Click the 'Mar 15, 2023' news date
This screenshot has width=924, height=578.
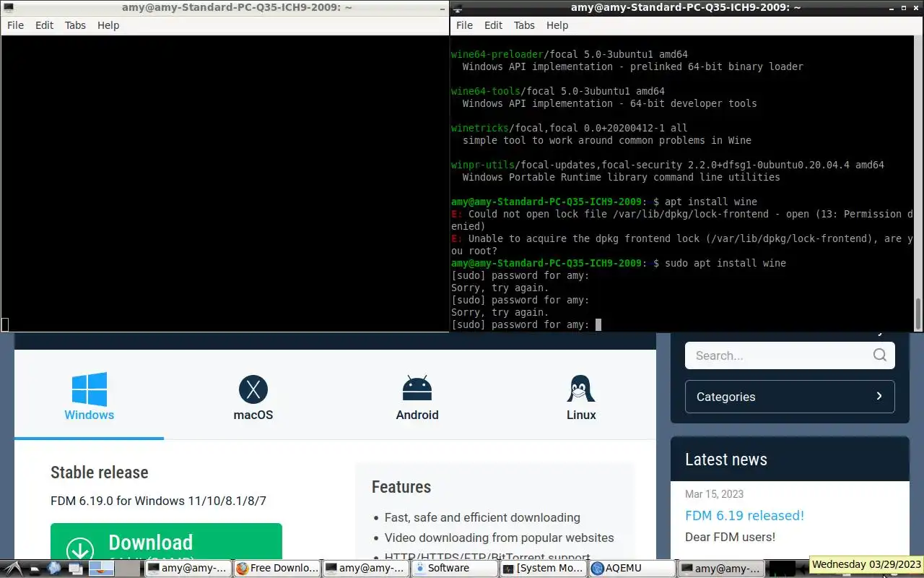714,494
